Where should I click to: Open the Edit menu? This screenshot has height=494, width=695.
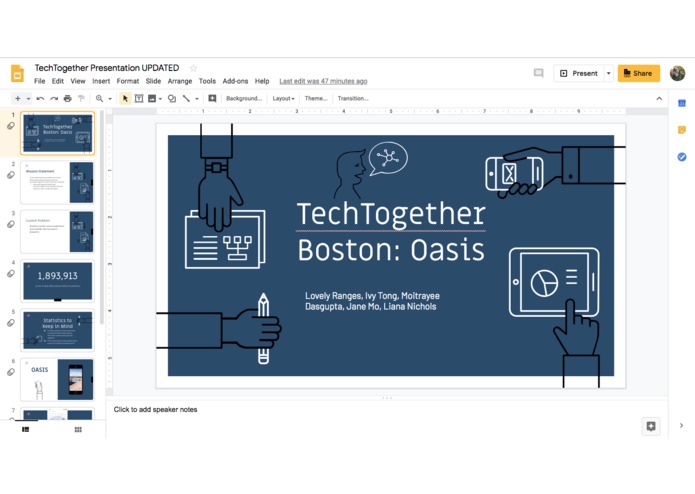point(58,81)
